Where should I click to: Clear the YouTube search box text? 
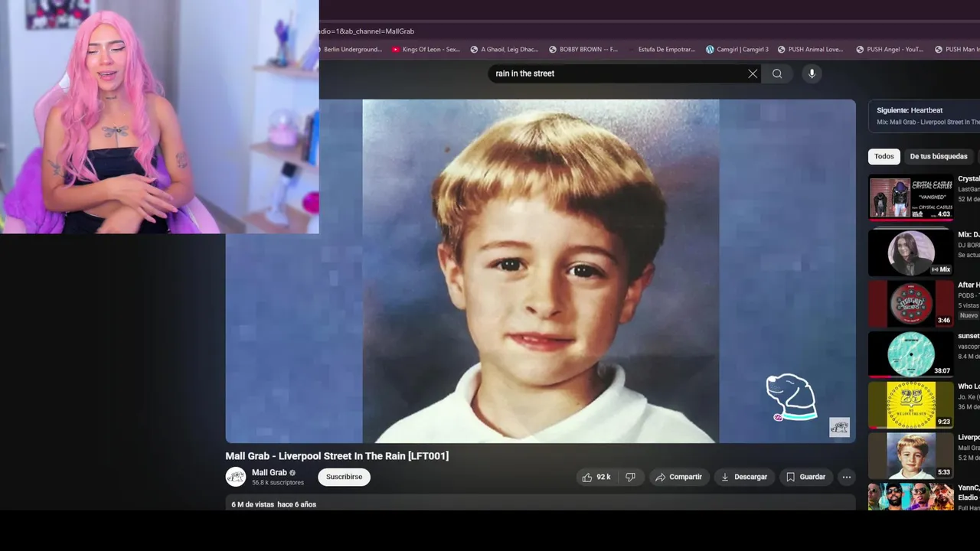[753, 73]
